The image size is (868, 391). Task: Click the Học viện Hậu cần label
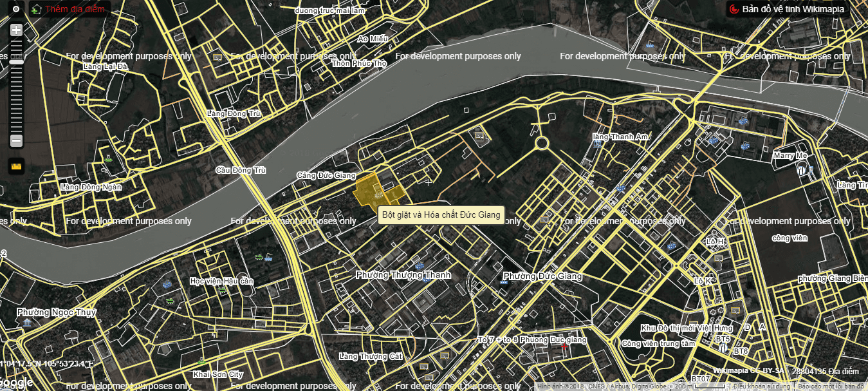tap(222, 281)
